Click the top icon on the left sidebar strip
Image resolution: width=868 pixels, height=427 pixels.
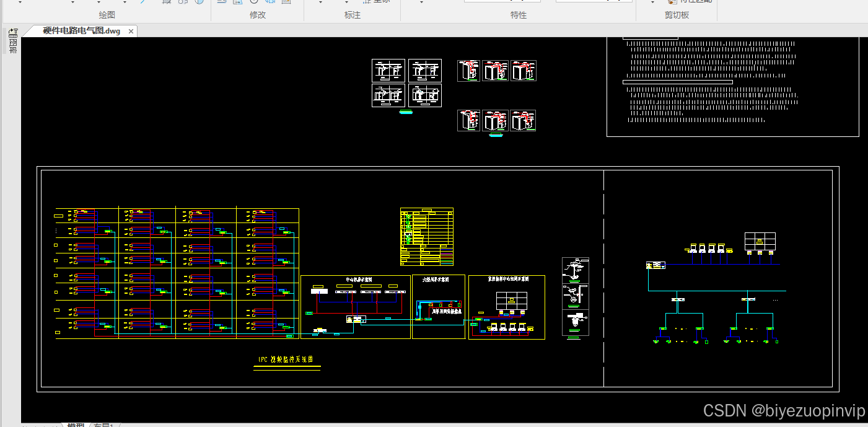click(13, 32)
